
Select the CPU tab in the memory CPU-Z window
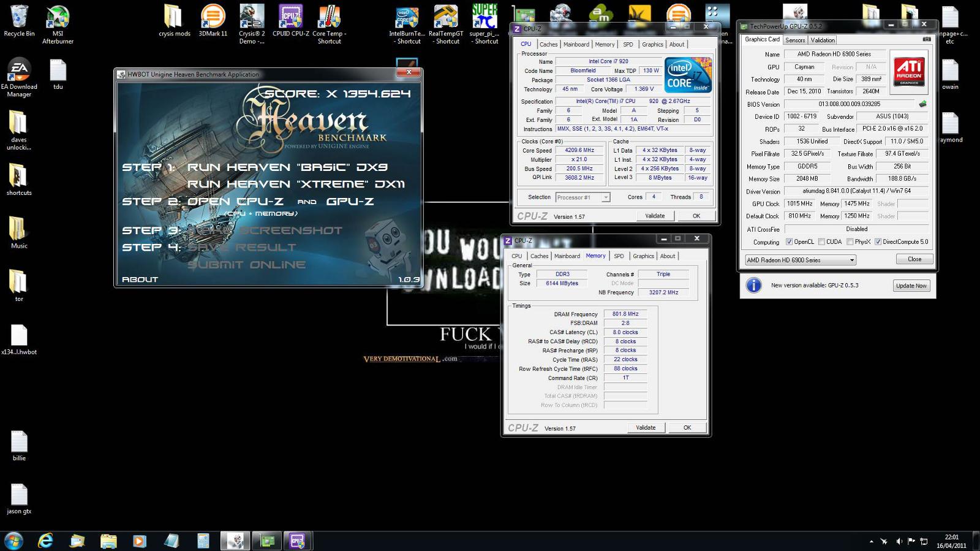click(517, 256)
